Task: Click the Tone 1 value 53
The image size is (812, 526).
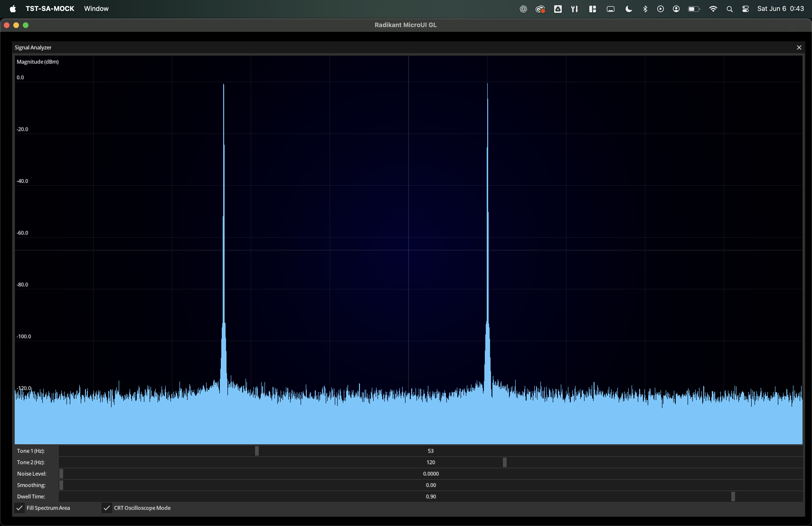Action: (430, 451)
